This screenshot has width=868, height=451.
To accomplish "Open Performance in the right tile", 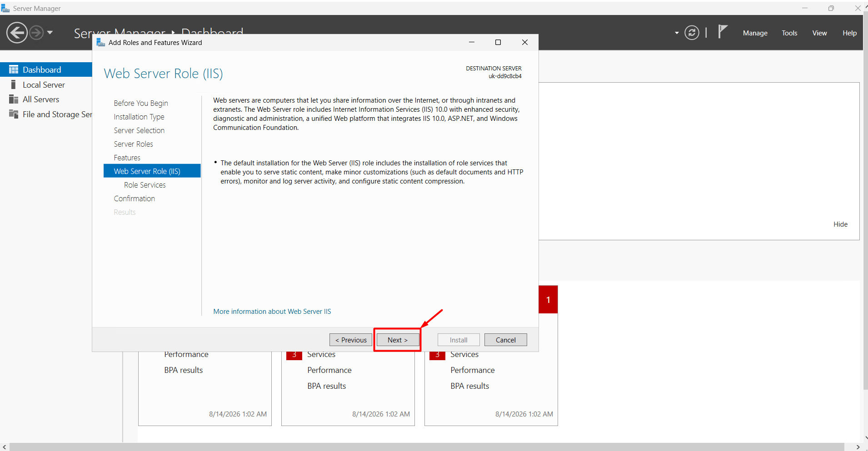I will (473, 370).
